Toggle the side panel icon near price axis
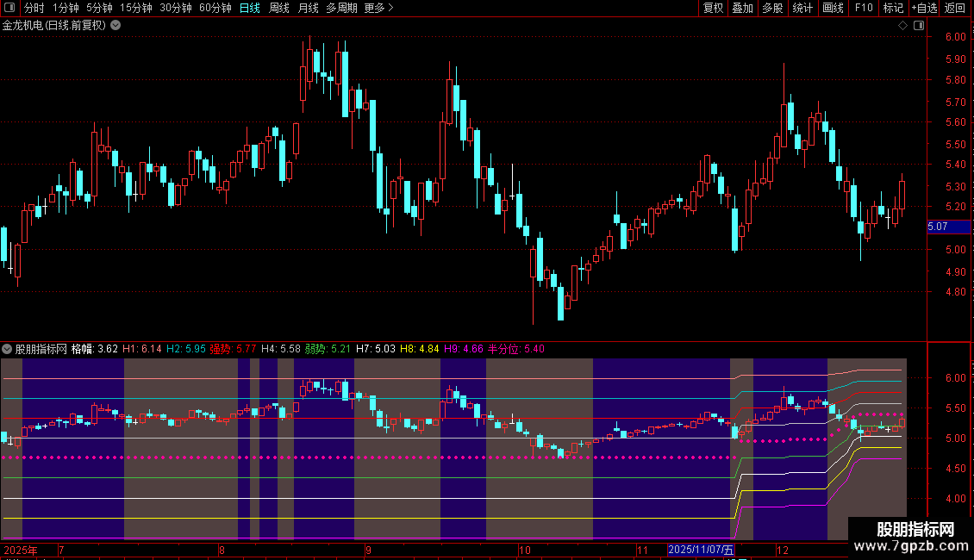974x560 pixels. point(919,26)
